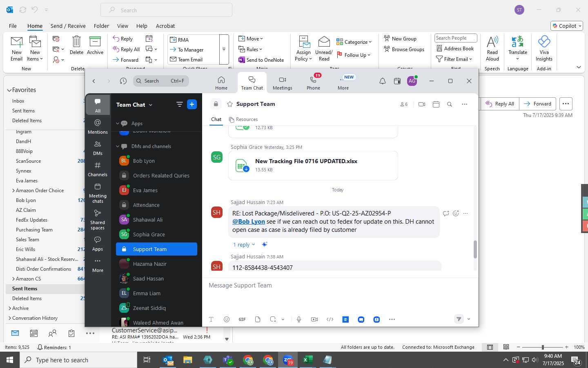Expand Amazon Order Choice folder
This screenshot has width=588, height=368.
(x=13, y=191)
